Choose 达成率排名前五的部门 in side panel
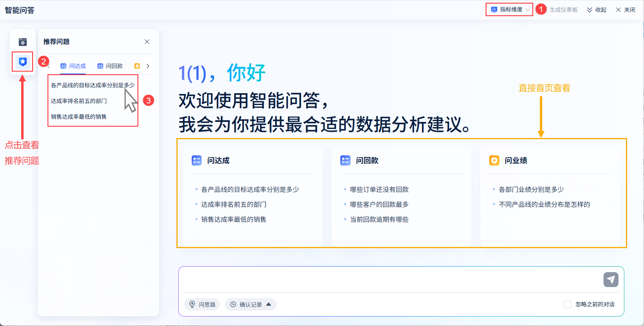The height and width of the screenshot is (326, 644). tap(79, 101)
